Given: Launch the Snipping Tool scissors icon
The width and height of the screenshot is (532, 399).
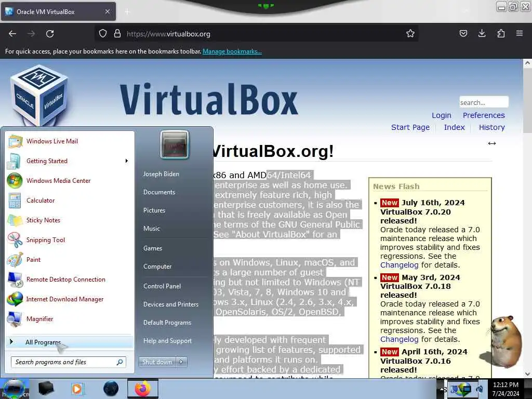Looking at the screenshot, I should tap(15, 240).
